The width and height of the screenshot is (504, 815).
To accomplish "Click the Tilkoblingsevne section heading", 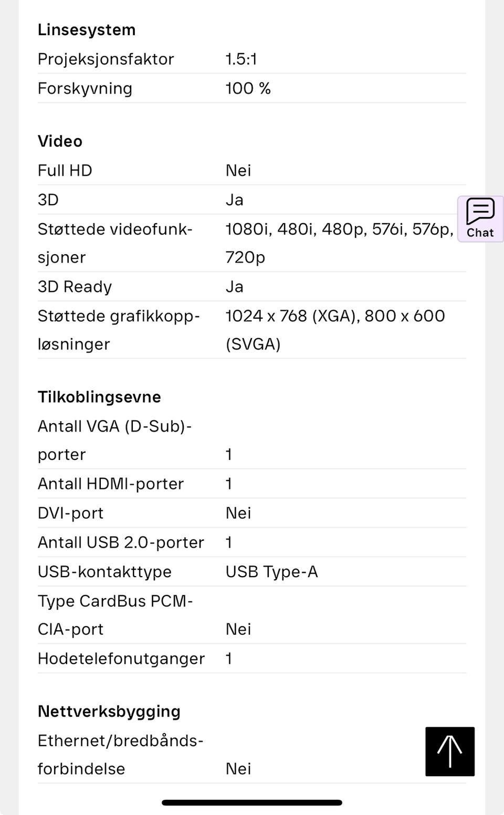I will coord(99,397).
